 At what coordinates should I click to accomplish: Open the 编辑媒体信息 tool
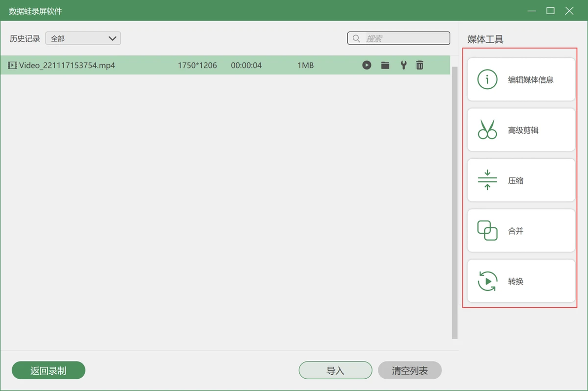point(521,79)
